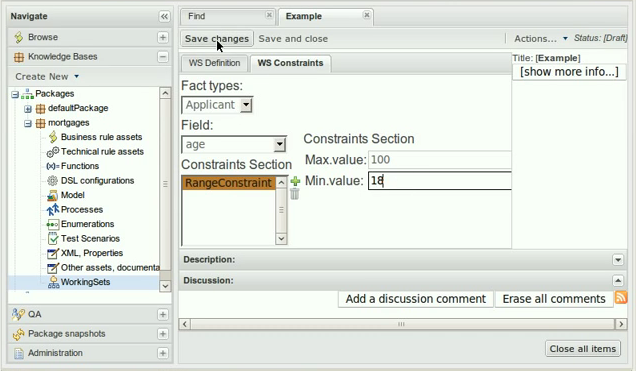Expand the Package snapshots section
Screen dimensions: 636x371
click(163, 334)
